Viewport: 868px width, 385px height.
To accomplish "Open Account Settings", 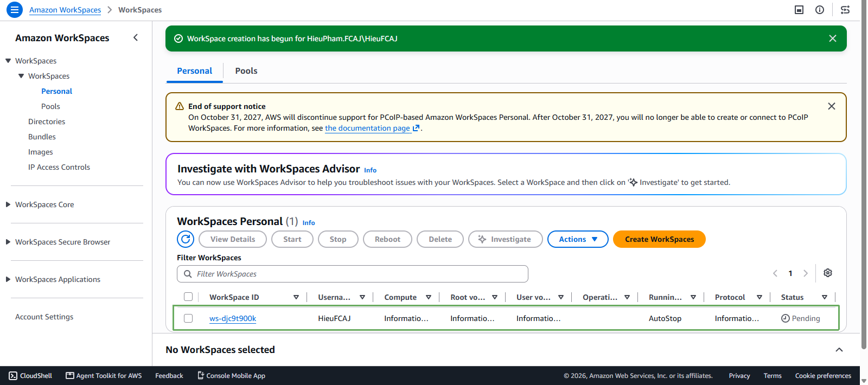I will click(44, 317).
